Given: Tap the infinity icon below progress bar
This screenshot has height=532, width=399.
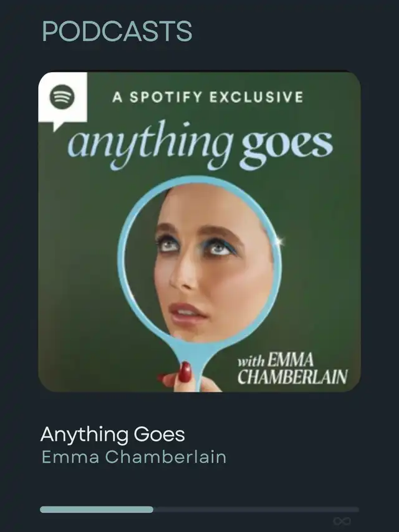Looking at the screenshot, I should click(x=342, y=521).
